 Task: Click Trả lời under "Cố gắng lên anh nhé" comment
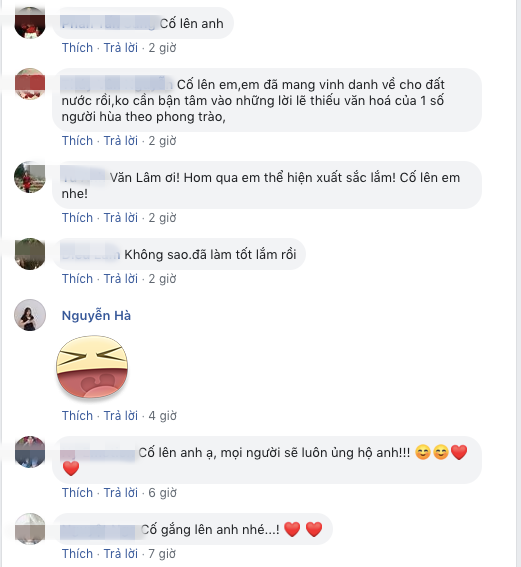pos(121,554)
